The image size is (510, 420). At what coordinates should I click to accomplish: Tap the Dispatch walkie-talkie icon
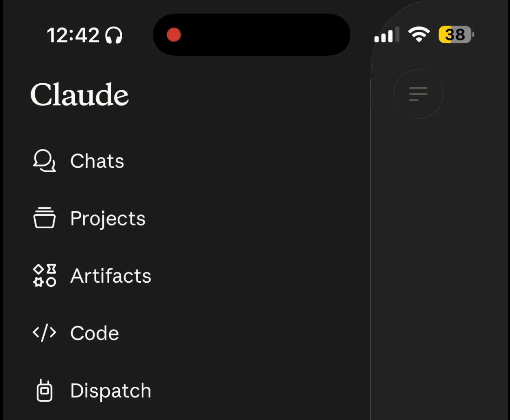(x=45, y=391)
